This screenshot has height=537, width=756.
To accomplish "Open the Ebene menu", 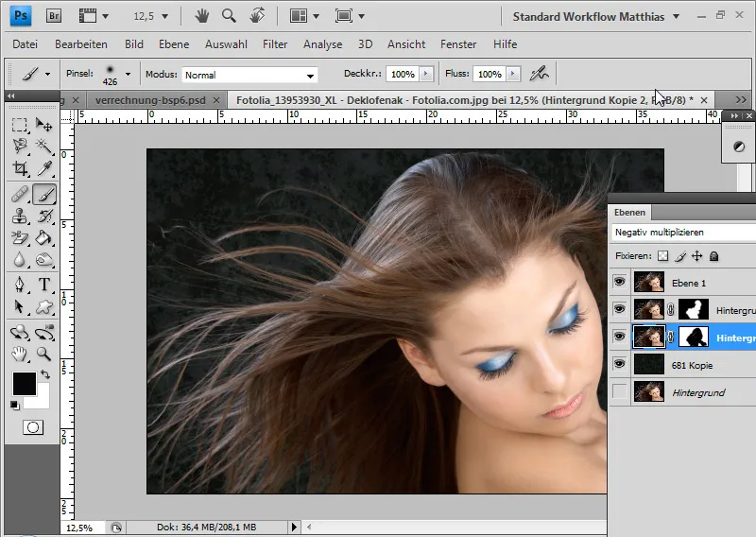I will (174, 44).
